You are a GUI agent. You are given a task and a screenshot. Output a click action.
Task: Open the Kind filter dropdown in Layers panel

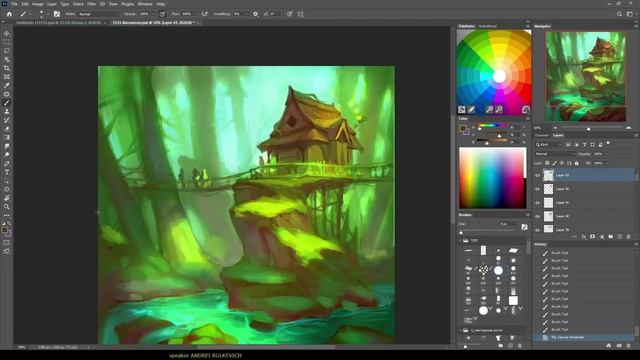point(549,144)
